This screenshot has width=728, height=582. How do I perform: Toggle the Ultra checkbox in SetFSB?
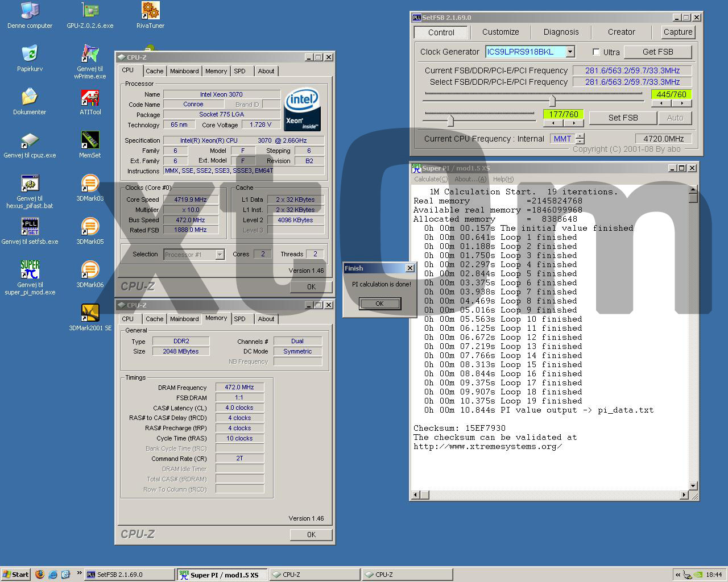[x=596, y=52]
